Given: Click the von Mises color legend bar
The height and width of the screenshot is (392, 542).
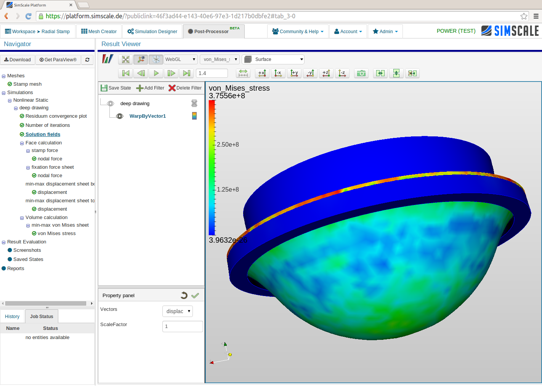Looking at the screenshot, I should 212,168.
